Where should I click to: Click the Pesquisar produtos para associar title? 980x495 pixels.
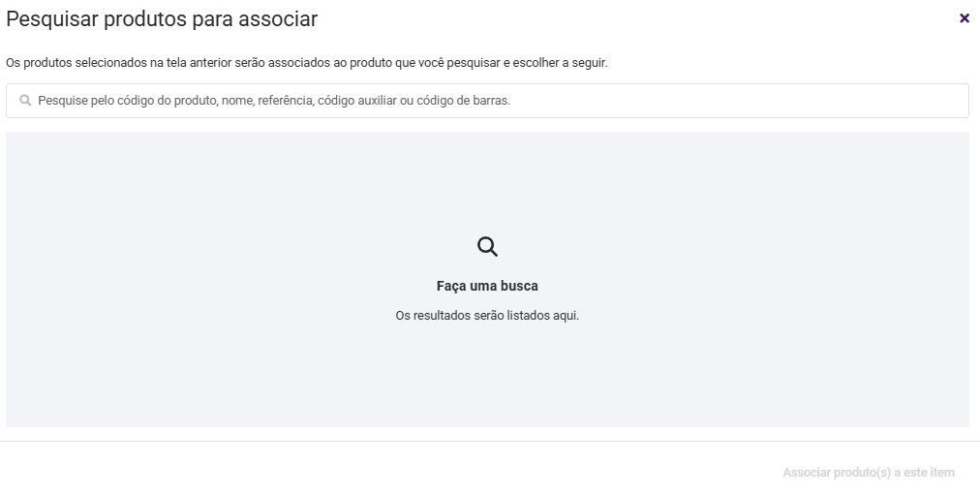click(162, 18)
